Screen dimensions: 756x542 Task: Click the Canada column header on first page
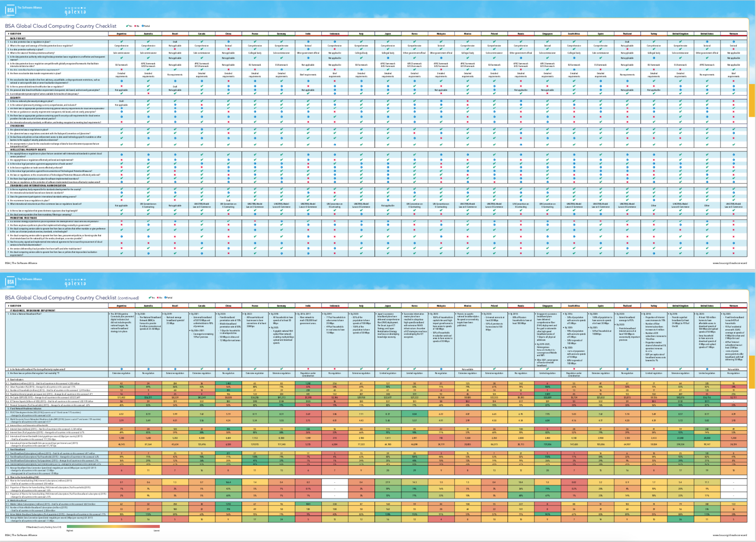click(202, 34)
